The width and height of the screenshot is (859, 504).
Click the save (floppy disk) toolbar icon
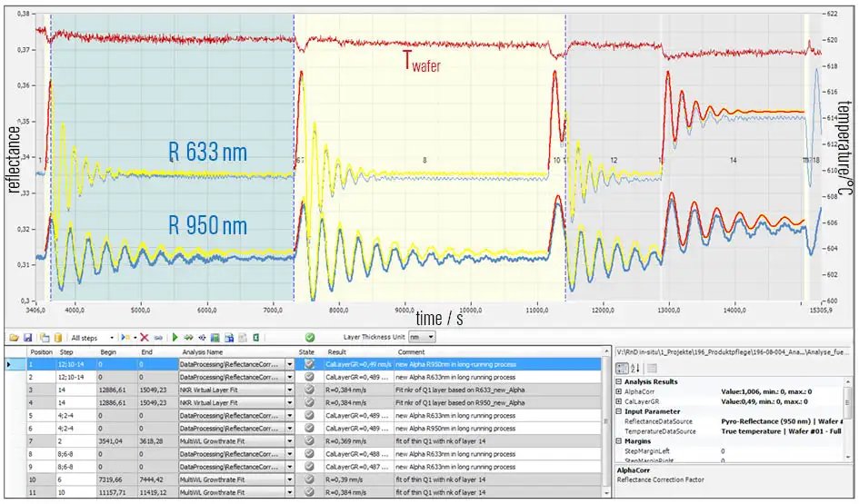pos(27,338)
